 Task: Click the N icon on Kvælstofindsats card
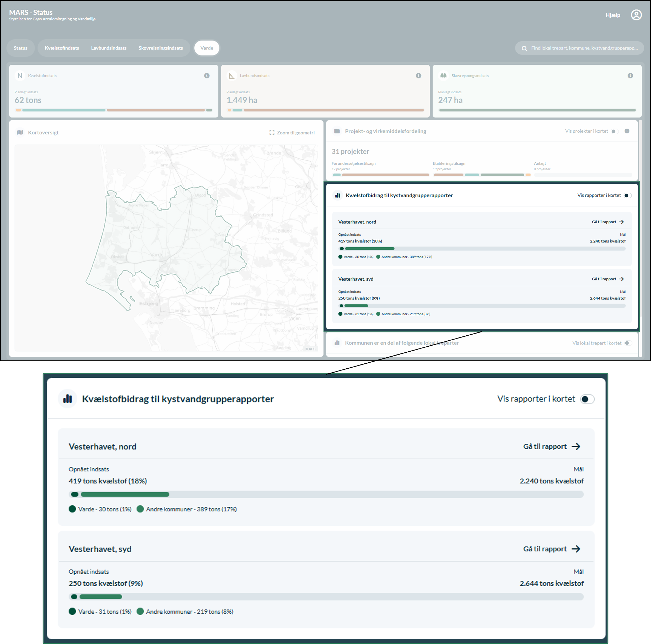(x=20, y=76)
